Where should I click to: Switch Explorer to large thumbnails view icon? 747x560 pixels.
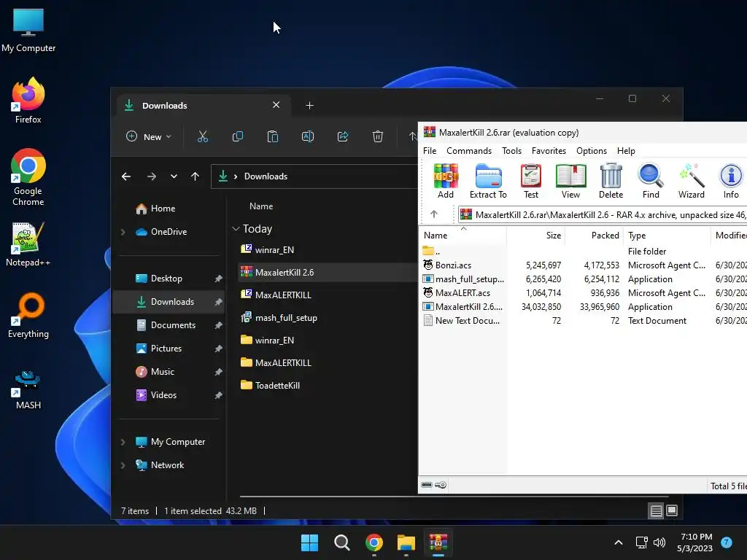coord(672,511)
